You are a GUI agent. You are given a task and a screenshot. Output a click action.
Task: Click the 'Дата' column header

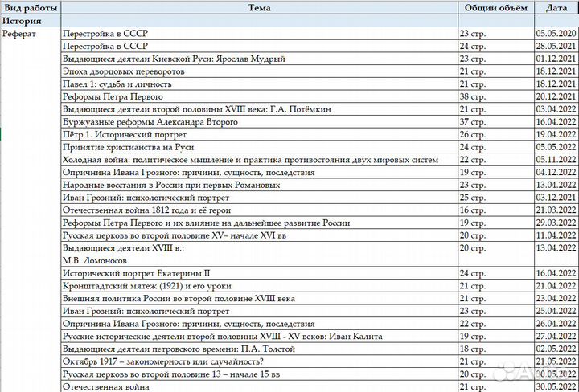tap(556, 8)
